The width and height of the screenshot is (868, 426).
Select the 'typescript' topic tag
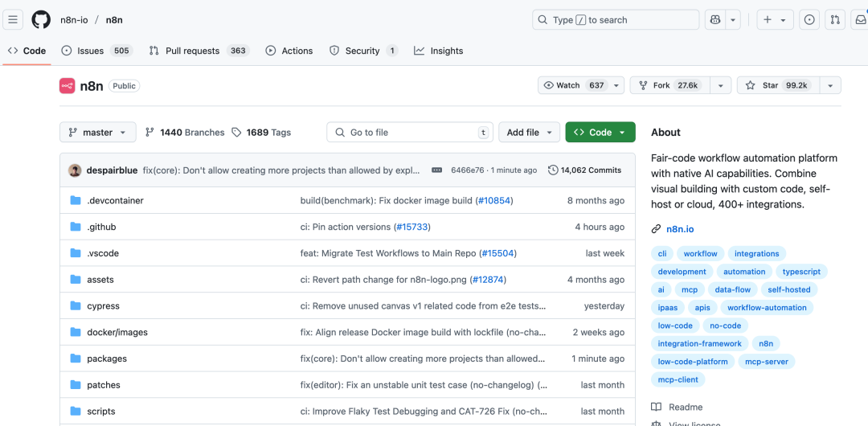(x=801, y=272)
